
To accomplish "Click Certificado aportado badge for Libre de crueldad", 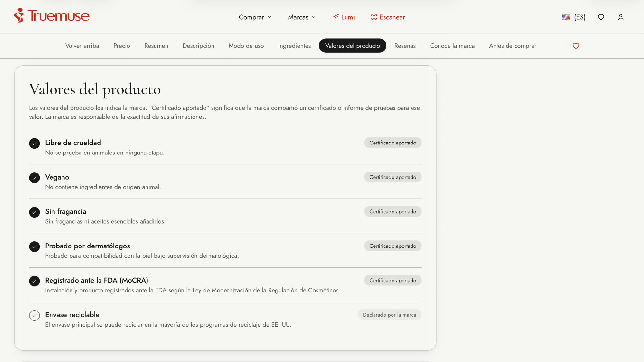I will click(393, 143).
